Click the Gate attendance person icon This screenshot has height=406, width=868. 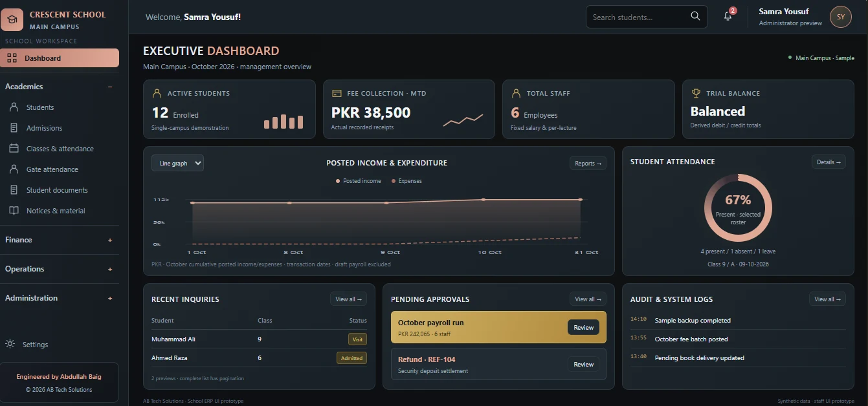(x=14, y=169)
